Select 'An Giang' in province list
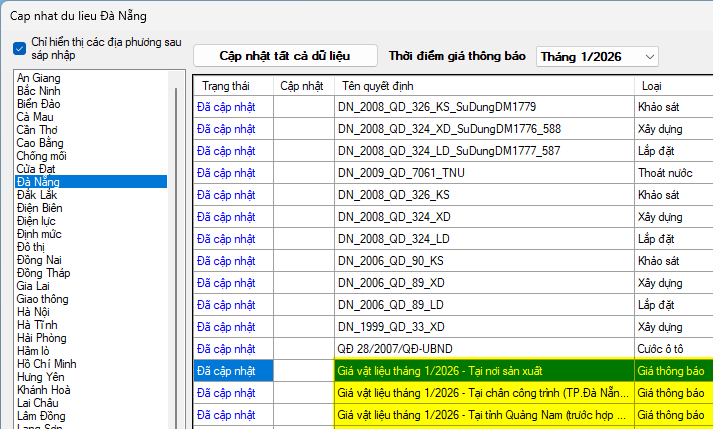 click(x=38, y=78)
